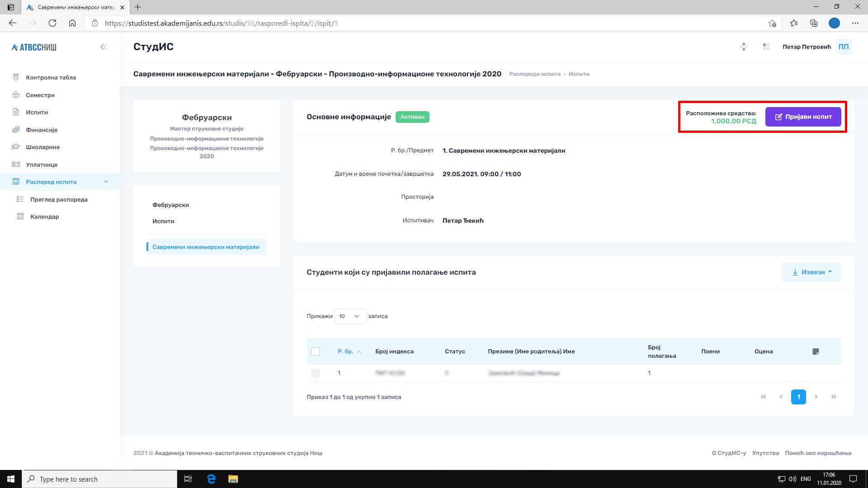Open Edge from Windows taskbar
Screen dimensions: 868x488
[x=211, y=479]
